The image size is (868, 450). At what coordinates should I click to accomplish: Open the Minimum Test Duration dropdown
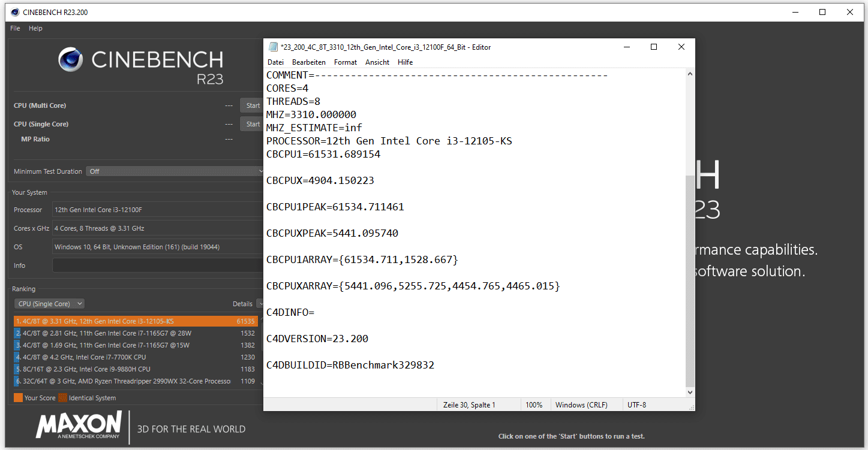pyautogui.click(x=175, y=171)
